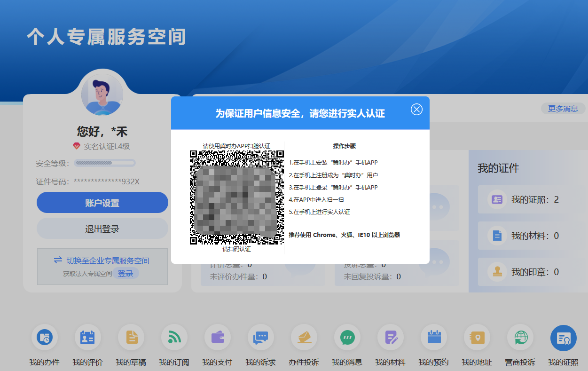
Task: Open the 办件投诉 complaint icon
Action: point(304,338)
